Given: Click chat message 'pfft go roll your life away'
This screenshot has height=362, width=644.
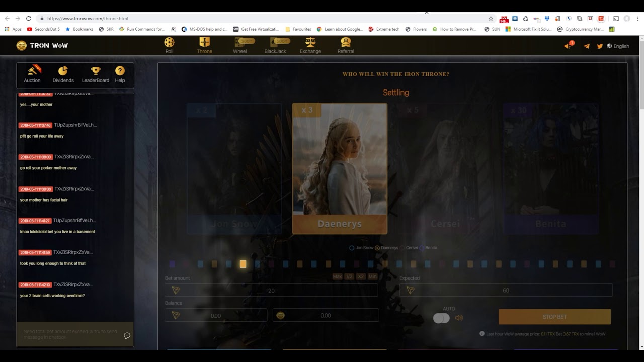Looking at the screenshot, I should 42,136.
